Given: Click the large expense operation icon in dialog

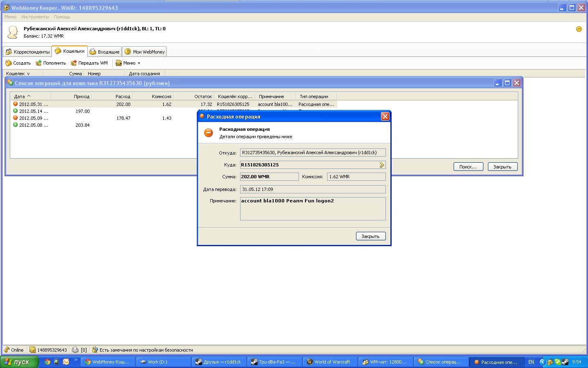Looking at the screenshot, I should point(208,133).
